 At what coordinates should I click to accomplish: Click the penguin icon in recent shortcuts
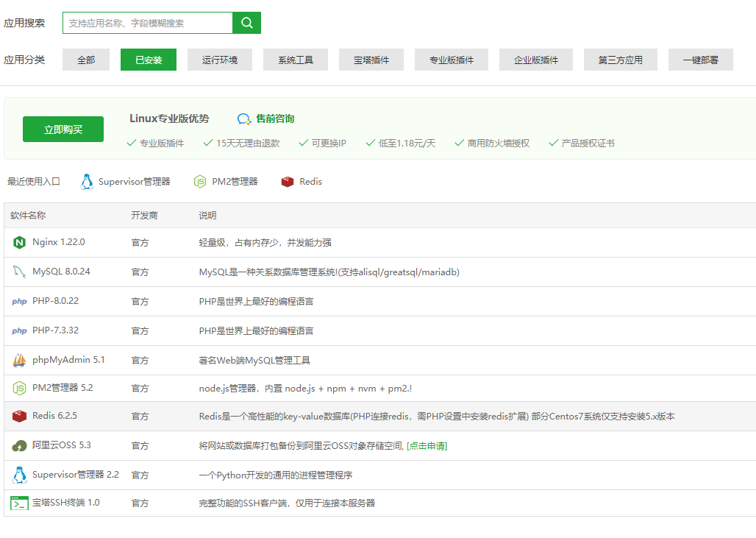tap(86, 182)
